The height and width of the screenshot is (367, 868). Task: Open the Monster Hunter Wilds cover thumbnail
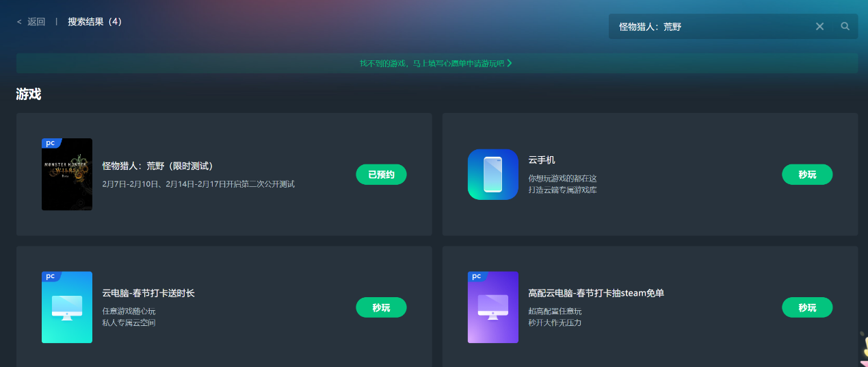pyautogui.click(x=67, y=175)
